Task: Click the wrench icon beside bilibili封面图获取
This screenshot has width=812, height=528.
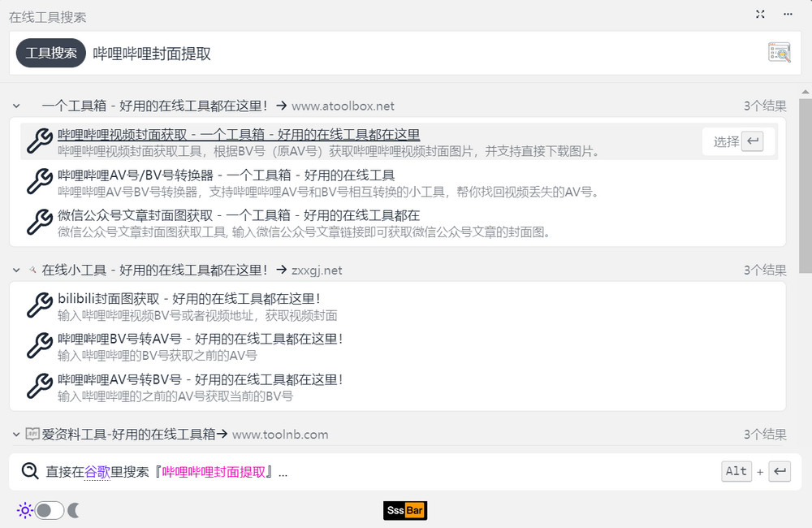Action: pyautogui.click(x=39, y=305)
